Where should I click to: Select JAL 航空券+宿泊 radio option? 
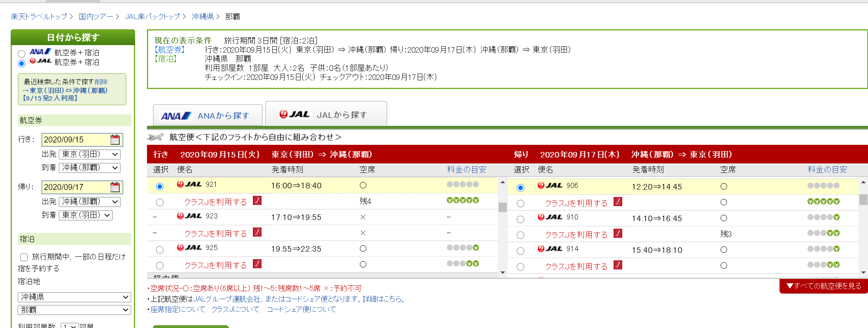[x=22, y=63]
